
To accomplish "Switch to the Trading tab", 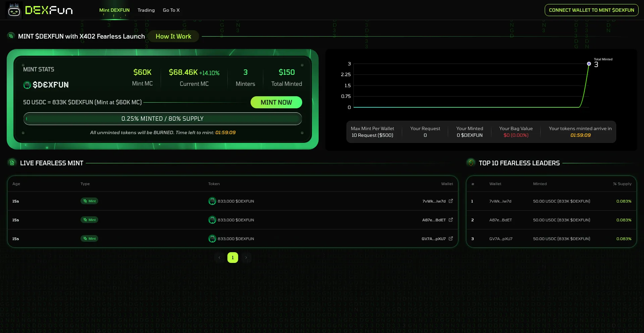I will click(x=146, y=10).
